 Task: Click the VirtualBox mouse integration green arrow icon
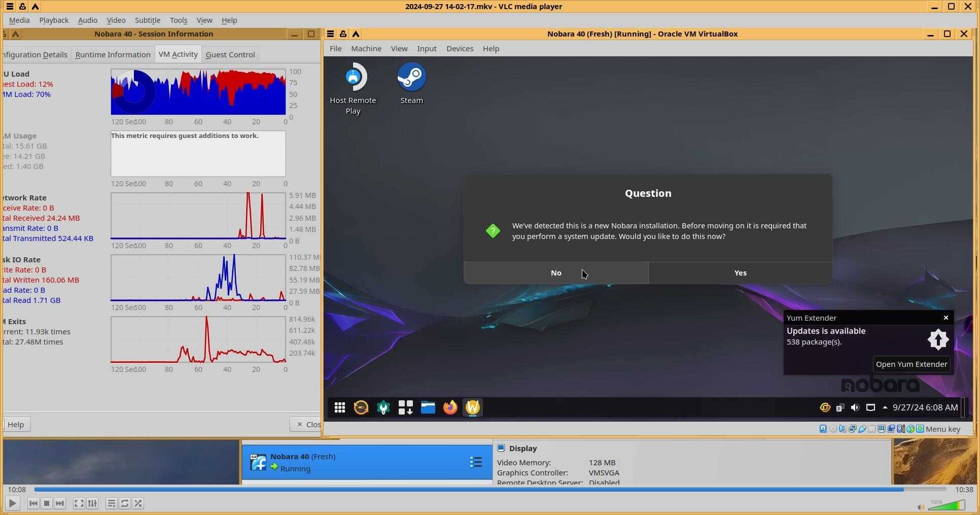920,429
